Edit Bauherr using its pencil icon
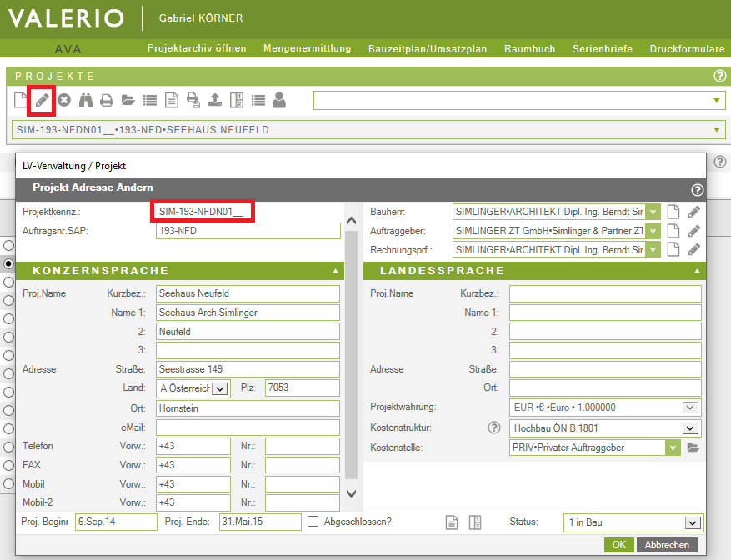This screenshot has height=560, width=731. point(693,212)
